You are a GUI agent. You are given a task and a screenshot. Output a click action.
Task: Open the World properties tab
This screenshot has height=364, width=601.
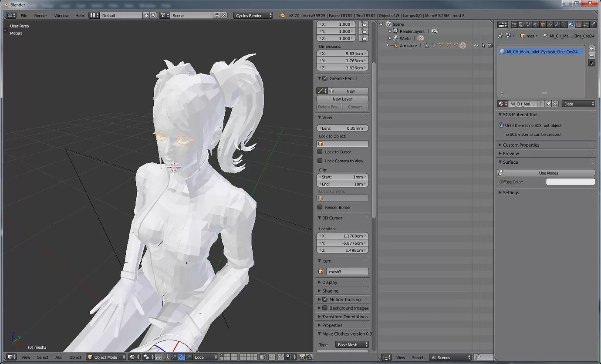click(x=536, y=25)
